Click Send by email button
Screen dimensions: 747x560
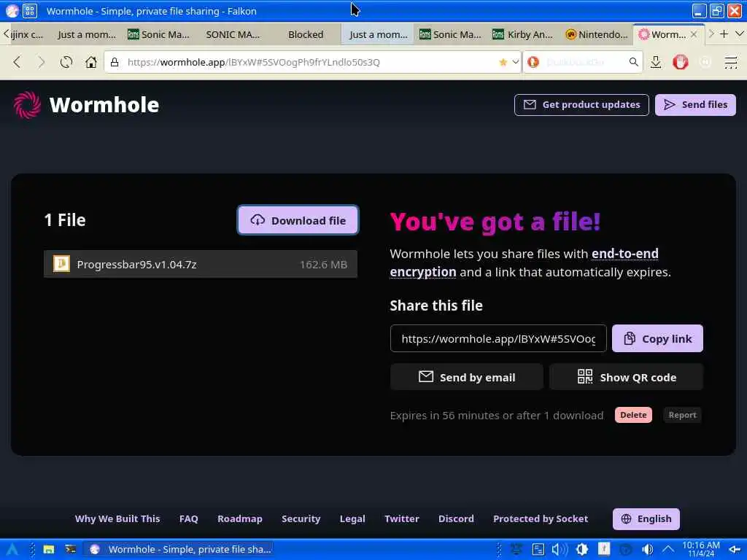point(466,377)
